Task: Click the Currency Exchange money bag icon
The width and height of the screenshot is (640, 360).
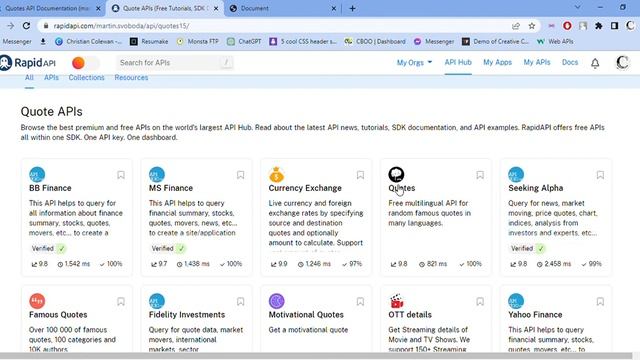Action: click(276, 174)
